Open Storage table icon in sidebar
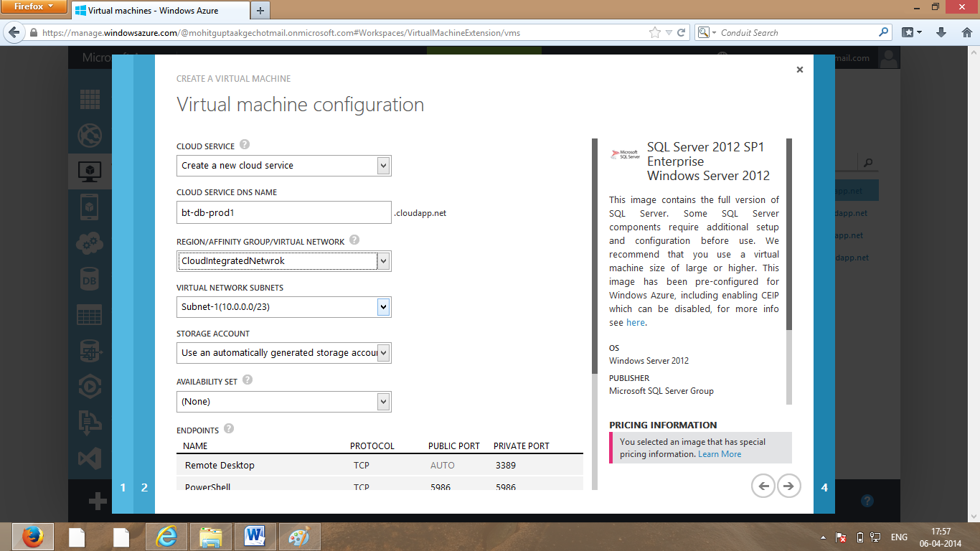The image size is (980, 551). point(90,315)
